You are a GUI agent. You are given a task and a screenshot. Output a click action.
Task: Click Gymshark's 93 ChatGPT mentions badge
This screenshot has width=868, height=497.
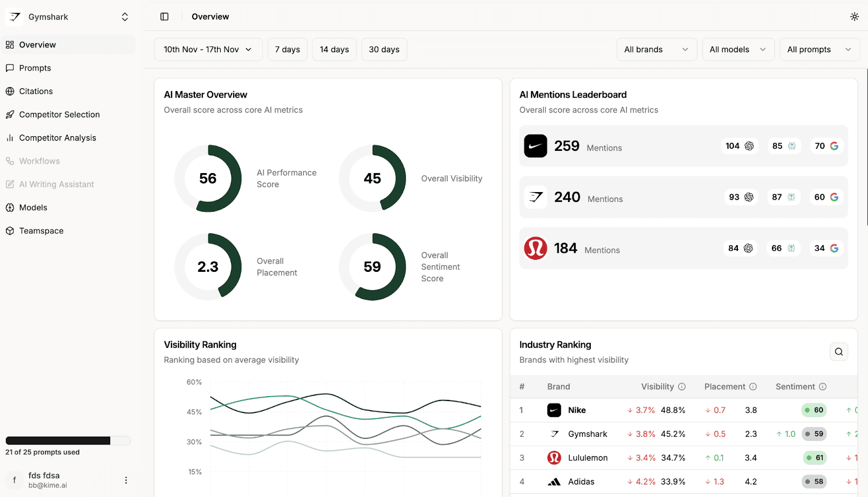click(x=741, y=197)
